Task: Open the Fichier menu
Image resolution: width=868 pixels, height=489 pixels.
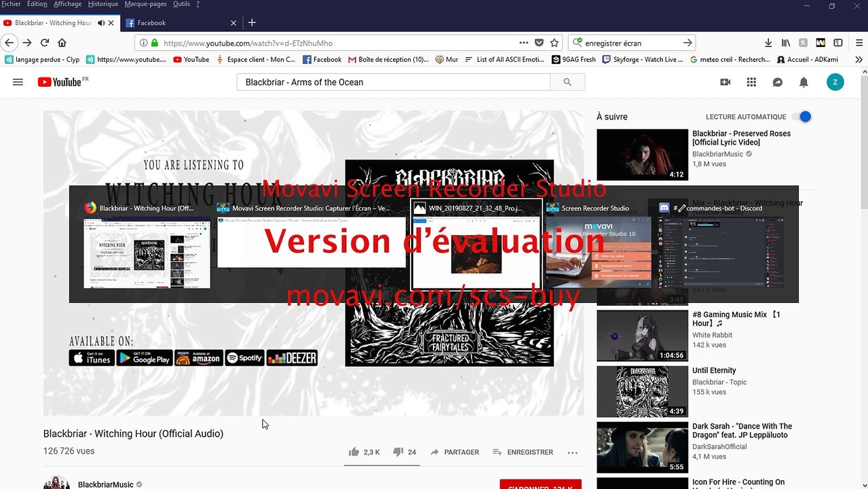Action: [x=11, y=4]
